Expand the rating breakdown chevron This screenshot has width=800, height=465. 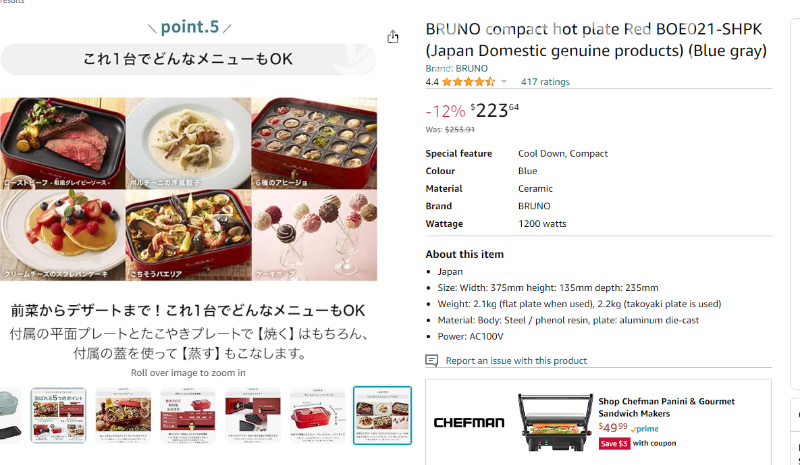[504, 82]
